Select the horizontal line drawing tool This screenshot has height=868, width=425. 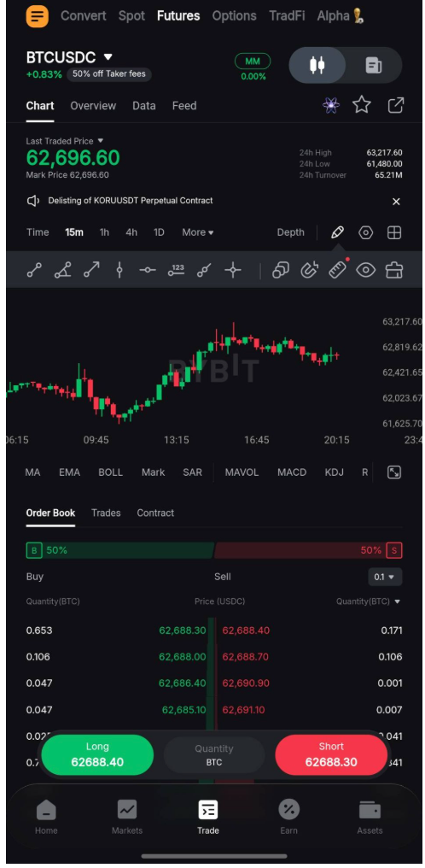click(148, 270)
